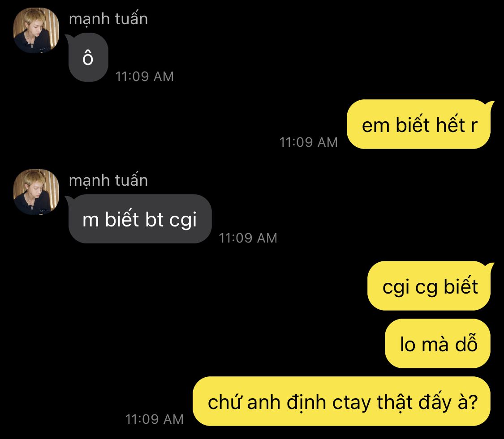The image size is (504, 439).
Task: Open mạnh tuấn's avatar beside the "ô" message
Action: (x=36, y=30)
